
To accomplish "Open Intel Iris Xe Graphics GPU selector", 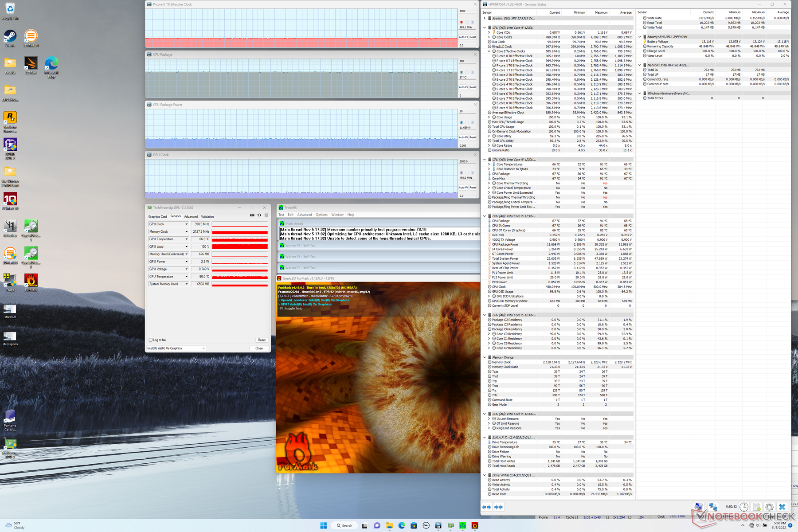I will (x=176, y=348).
